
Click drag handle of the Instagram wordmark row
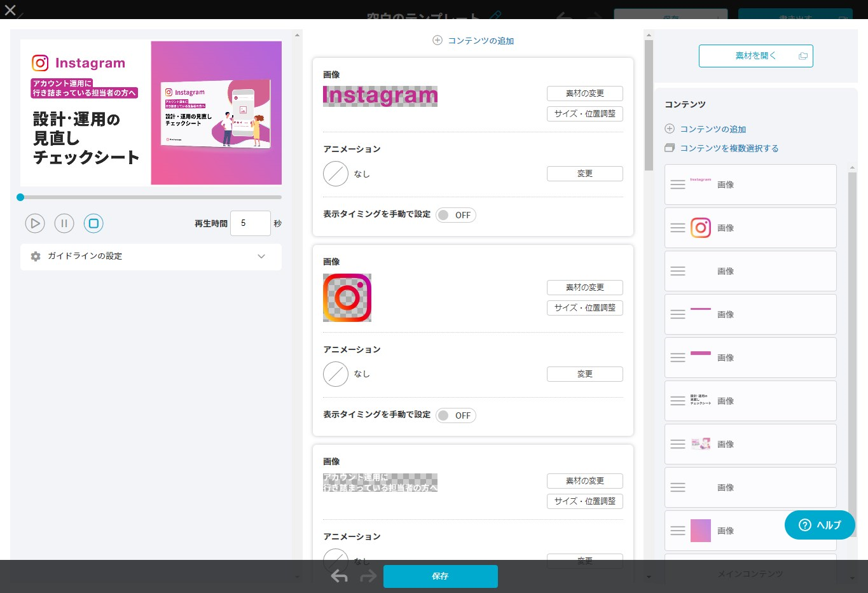coord(678,185)
